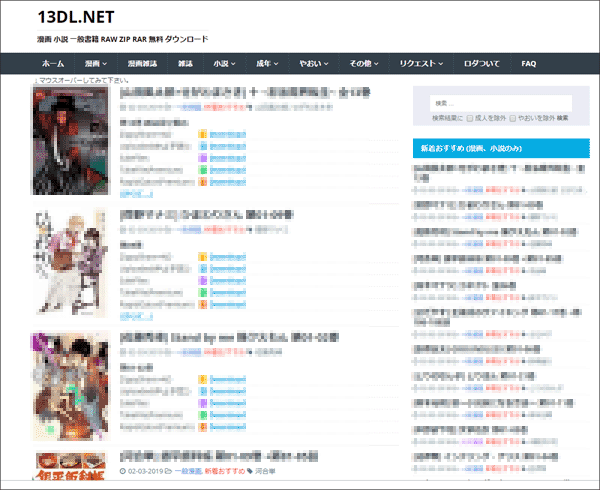Click the green host icon in dark red cover post
The height and width of the screenshot is (490, 600).
202,170
